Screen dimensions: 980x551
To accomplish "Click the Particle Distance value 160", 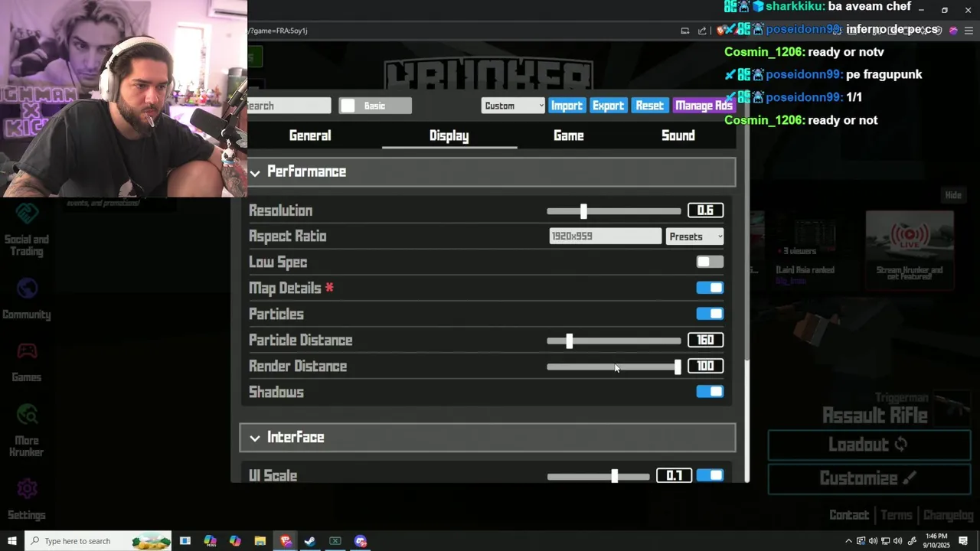I will (x=705, y=341).
